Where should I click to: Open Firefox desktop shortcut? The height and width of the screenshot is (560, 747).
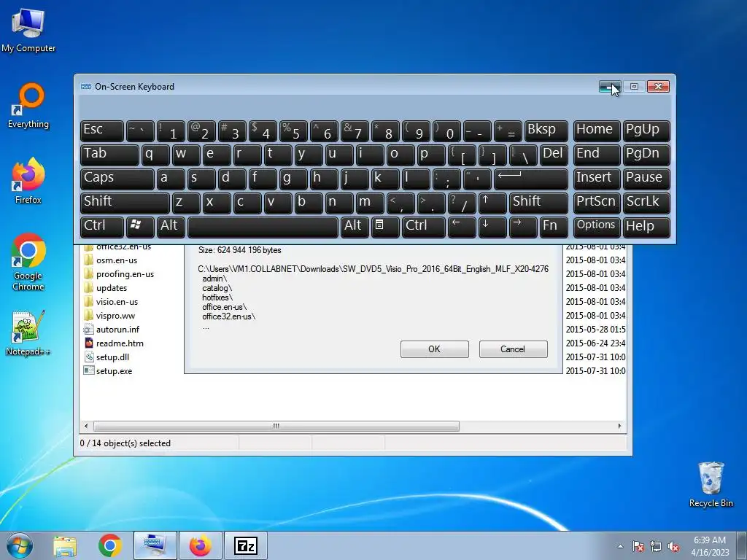28,181
